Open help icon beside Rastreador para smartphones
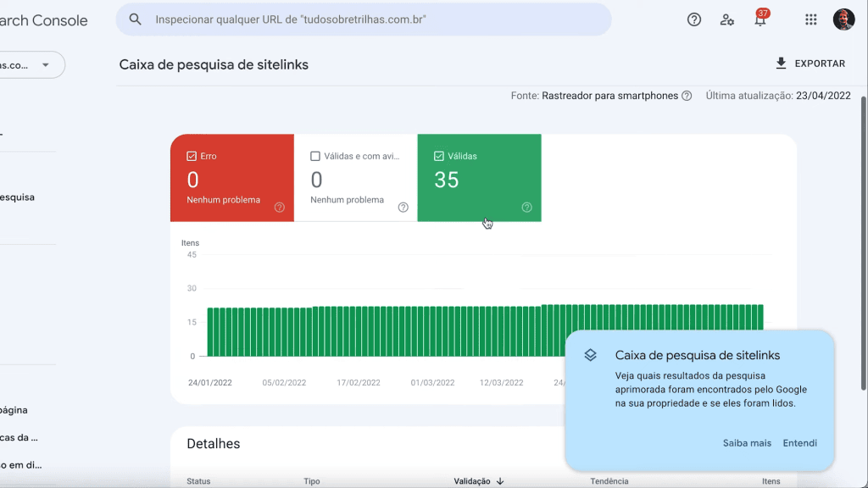This screenshot has height=488, width=868. [x=687, y=95]
